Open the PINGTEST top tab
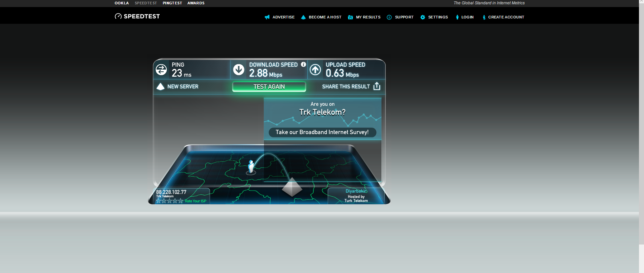This screenshot has height=273, width=644. (172, 3)
